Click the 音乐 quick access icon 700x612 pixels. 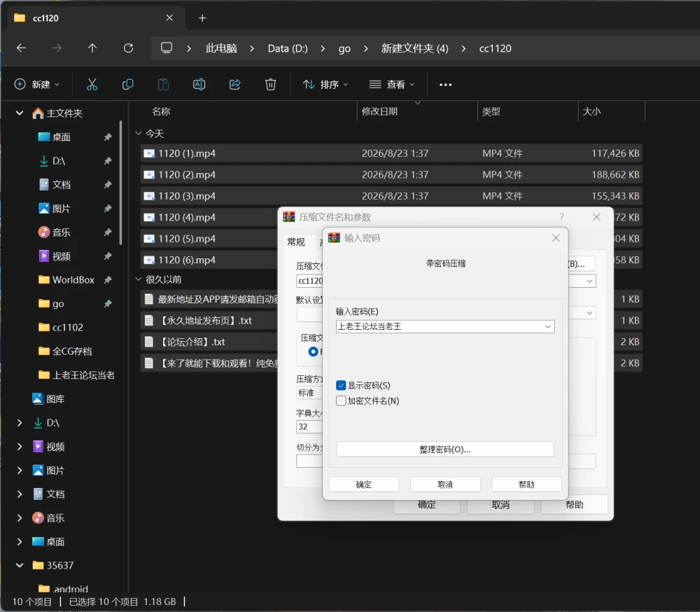coord(43,232)
